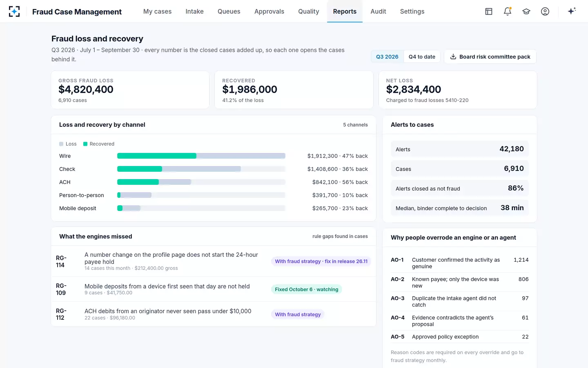Select the Q3 2026 period toggle

tap(387, 56)
